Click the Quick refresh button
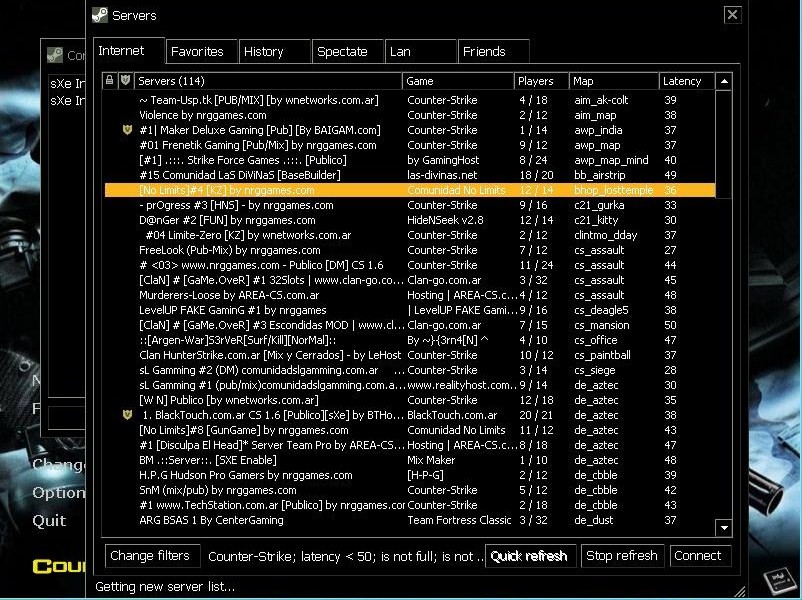The image size is (802, 600). click(530, 556)
